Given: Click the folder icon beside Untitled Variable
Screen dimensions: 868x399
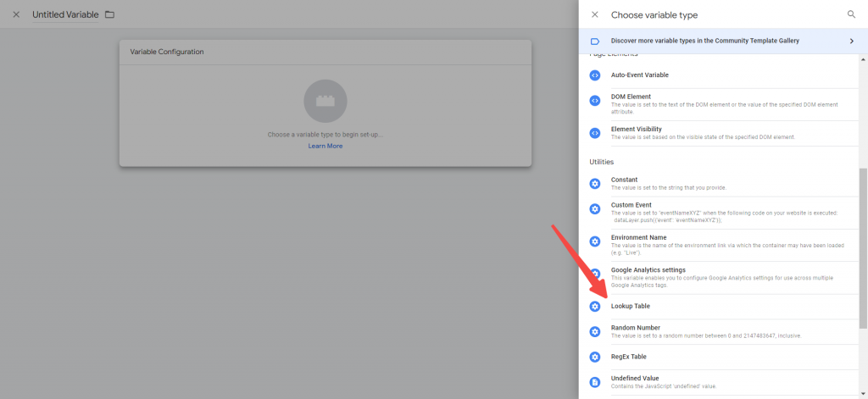Looking at the screenshot, I should pos(109,14).
